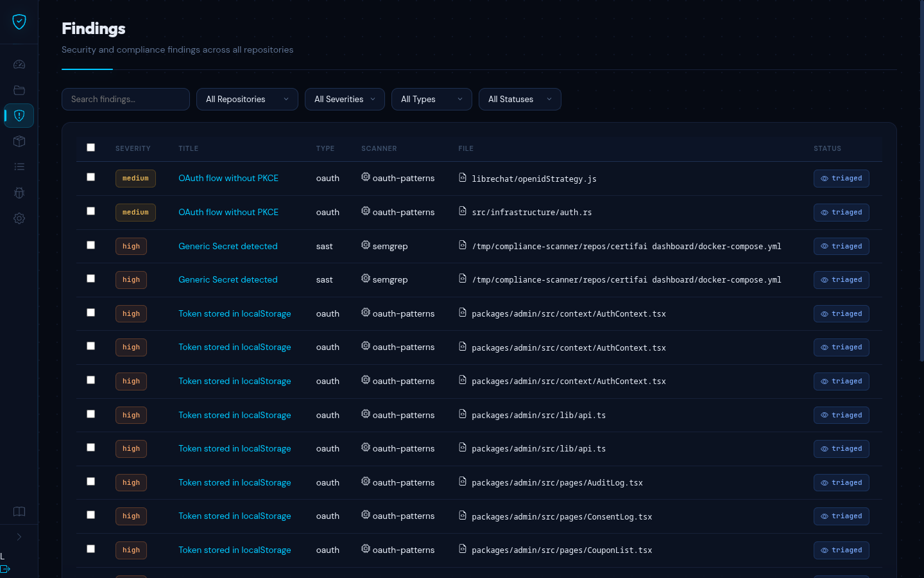This screenshot has width=924, height=578.
Task: Click the logout icon at sidebar bottom
Action: point(6,569)
